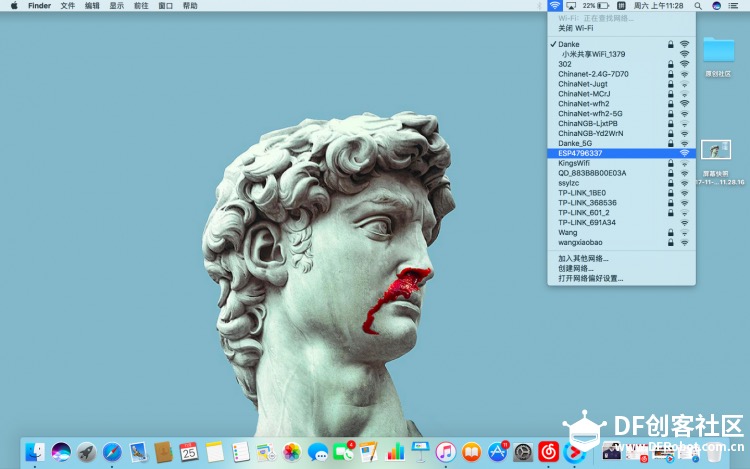This screenshot has width=750, height=469.
Task: Connect to TP-LINK_691A34 open network
Action: pos(621,222)
